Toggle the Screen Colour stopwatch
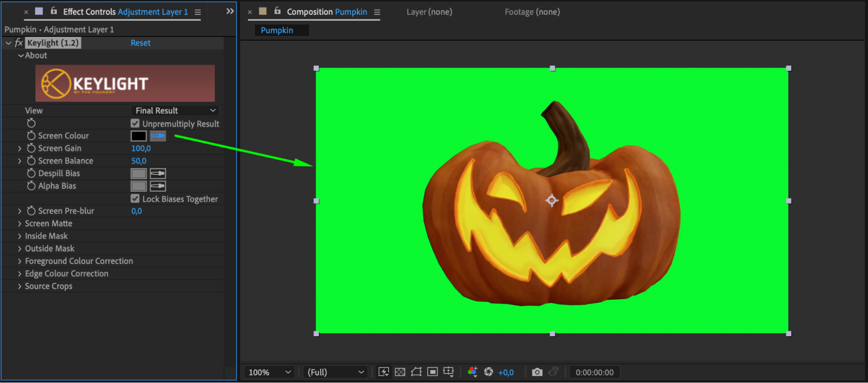Viewport: 868px width, 383px height. (31, 136)
